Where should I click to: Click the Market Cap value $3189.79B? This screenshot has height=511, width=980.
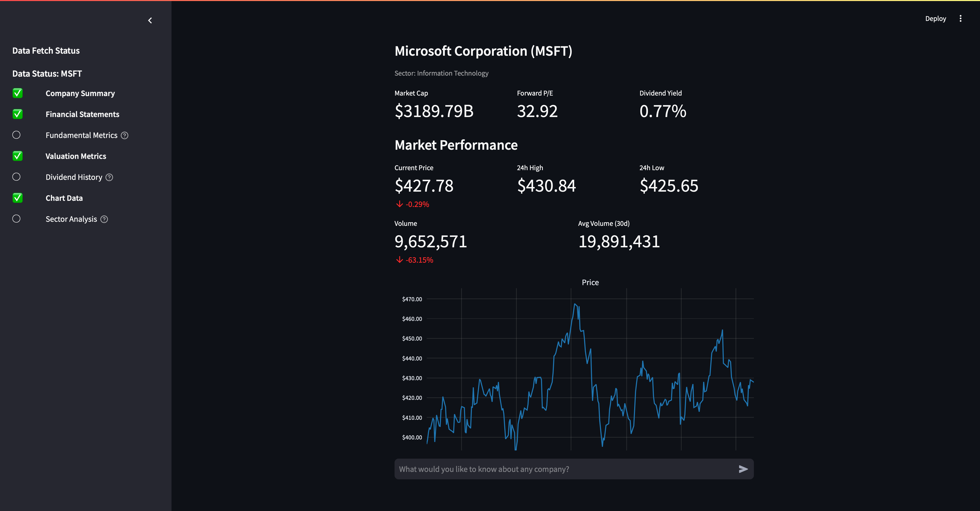click(434, 111)
